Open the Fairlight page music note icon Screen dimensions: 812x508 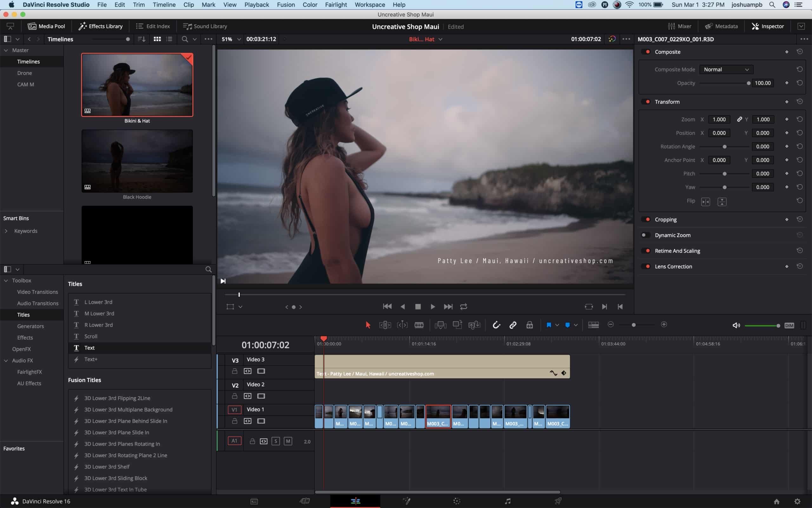pos(508,501)
